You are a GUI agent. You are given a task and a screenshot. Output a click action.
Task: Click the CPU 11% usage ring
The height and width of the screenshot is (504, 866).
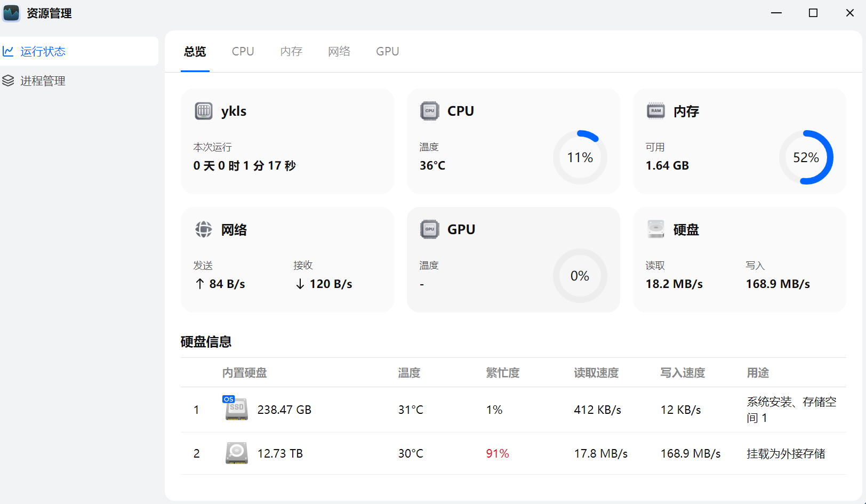click(580, 157)
